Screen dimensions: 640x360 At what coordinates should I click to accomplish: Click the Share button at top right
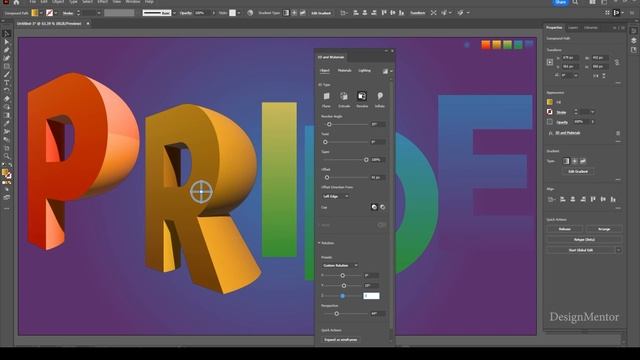pos(560,2)
